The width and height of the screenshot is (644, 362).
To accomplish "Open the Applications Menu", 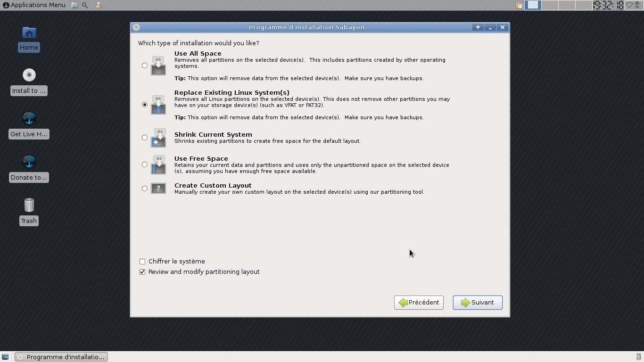I will tap(34, 5).
